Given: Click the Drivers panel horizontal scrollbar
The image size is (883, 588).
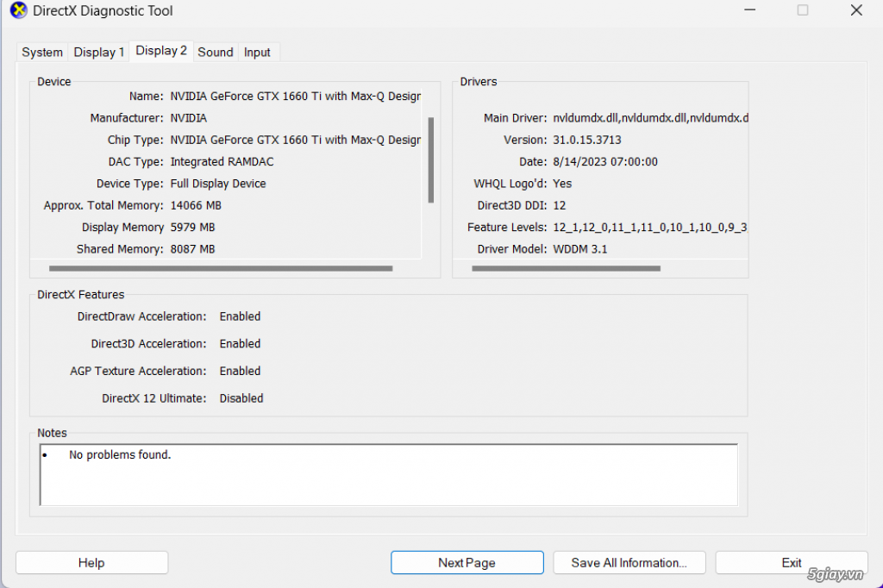Looking at the screenshot, I should [x=566, y=269].
